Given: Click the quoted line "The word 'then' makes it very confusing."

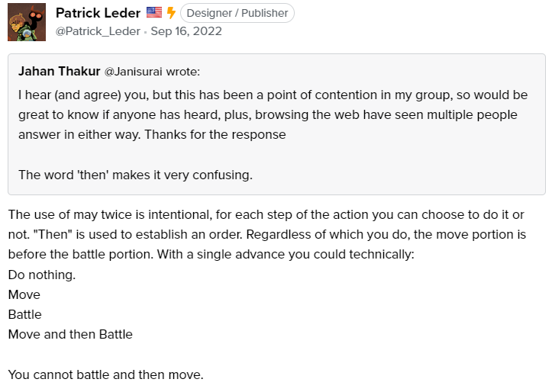Looking at the screenshot, I should click(136, 175).
